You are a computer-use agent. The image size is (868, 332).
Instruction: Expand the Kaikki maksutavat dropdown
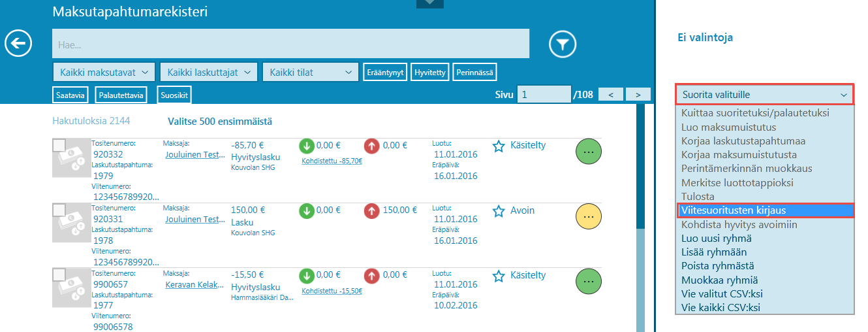point(104,73)
